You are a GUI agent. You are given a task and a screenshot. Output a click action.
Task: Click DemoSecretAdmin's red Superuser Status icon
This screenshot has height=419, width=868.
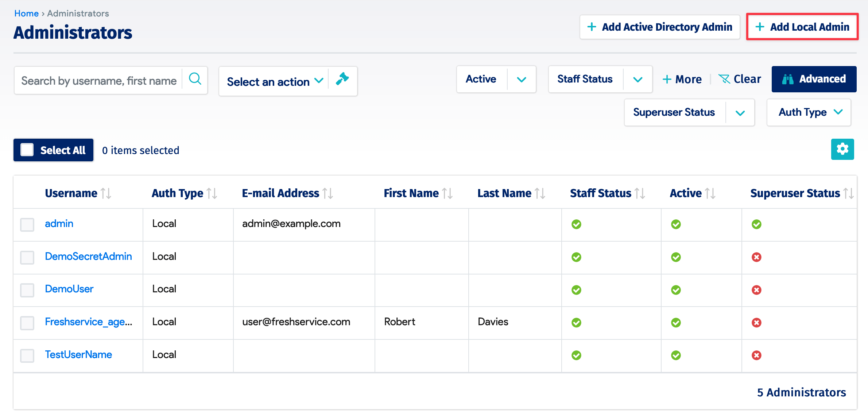pyautogui.click(x=757, y=257)
